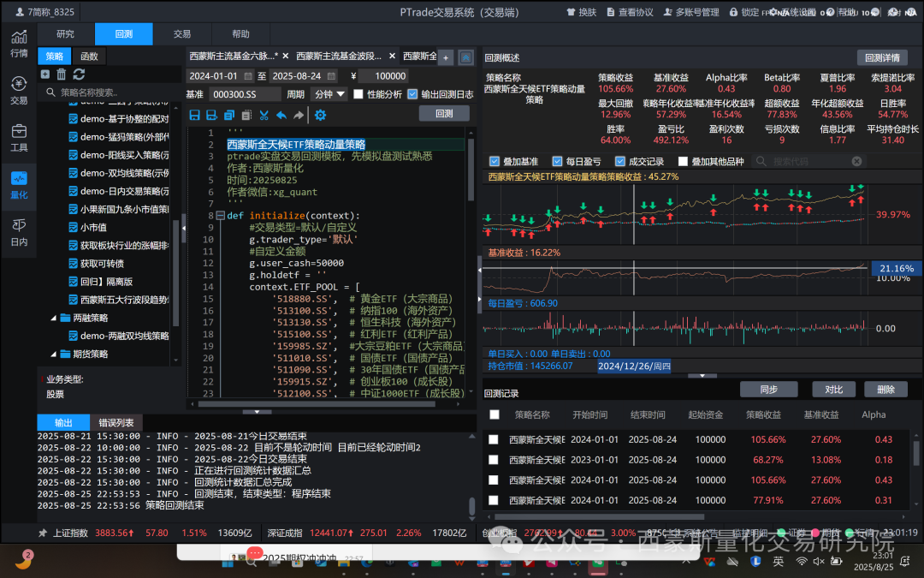Click the delete strategy trash icon
The height and width of the screenshot is (578, 924).
pyautogui.click(x=62, y=74)
